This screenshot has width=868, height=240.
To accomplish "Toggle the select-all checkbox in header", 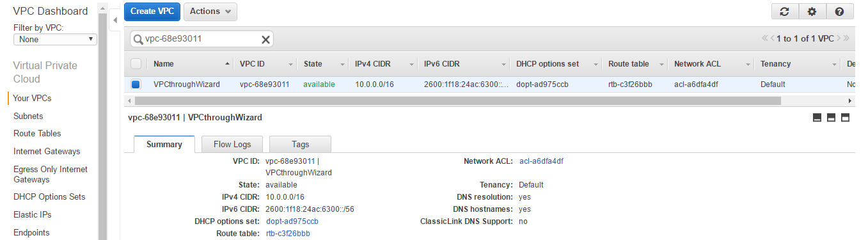I will pyautogui.click(x=136, y=63).
